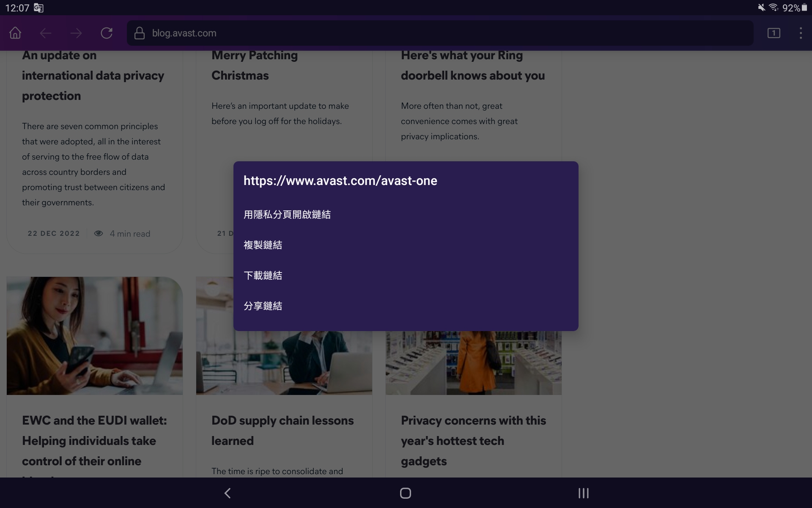Click the padlock icon in the address bar
Viewport: 812px width, 508px height.
click(x=140, y=33)
